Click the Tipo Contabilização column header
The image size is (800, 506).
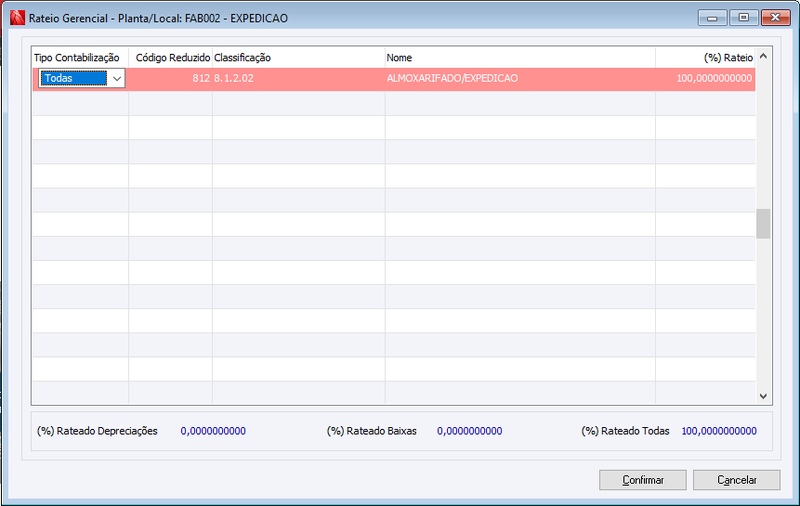80,58
